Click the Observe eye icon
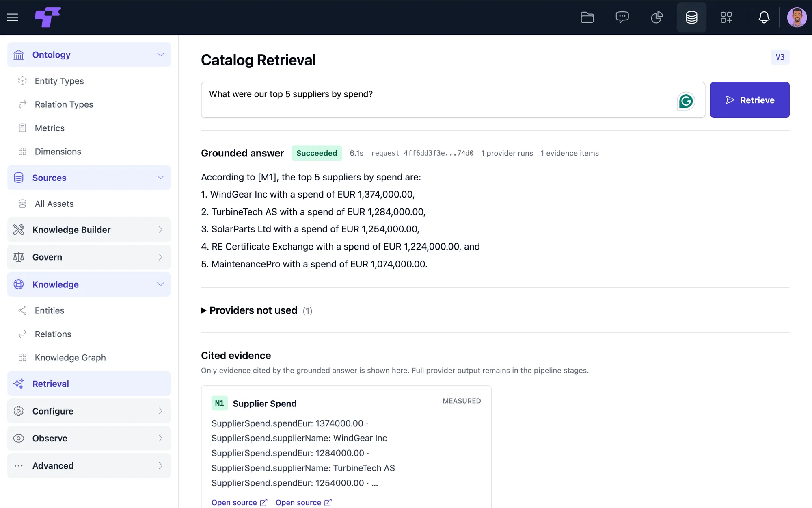812x508 pixels. (x=19, y=438)
